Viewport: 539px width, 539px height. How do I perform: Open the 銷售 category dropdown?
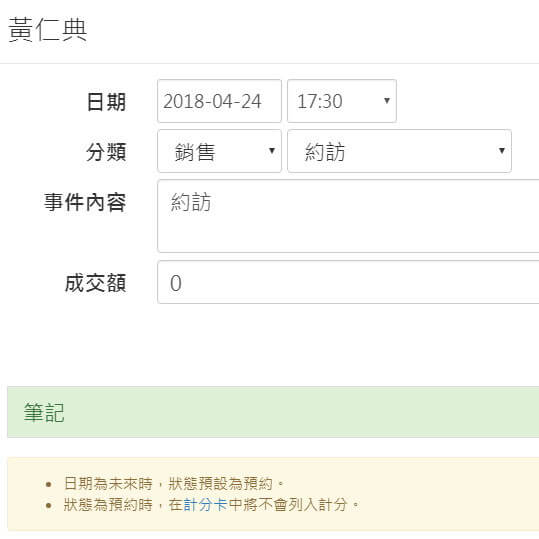(x=219, y=151)
